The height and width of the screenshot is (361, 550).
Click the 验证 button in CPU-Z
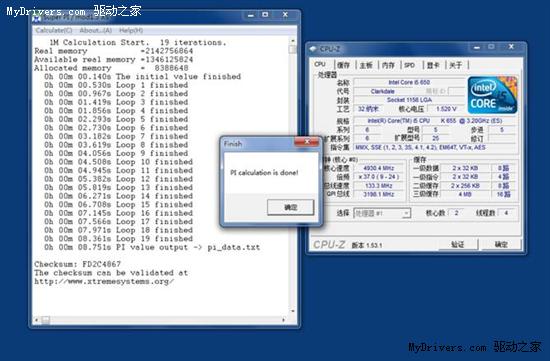pyautogui.click(x=457, y=245)
